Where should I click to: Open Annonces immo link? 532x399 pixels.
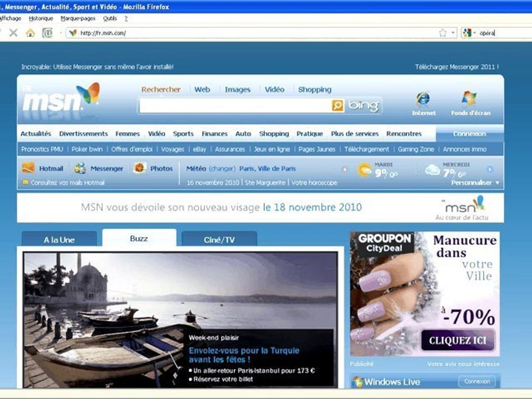464,149
